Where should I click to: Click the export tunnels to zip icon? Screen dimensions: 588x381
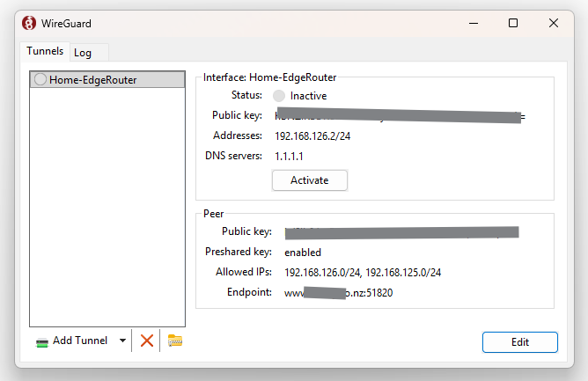tap(175, 341)
